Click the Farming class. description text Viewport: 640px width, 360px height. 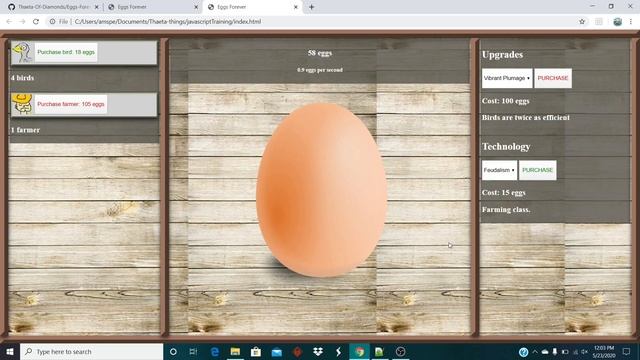coord(506,209)
